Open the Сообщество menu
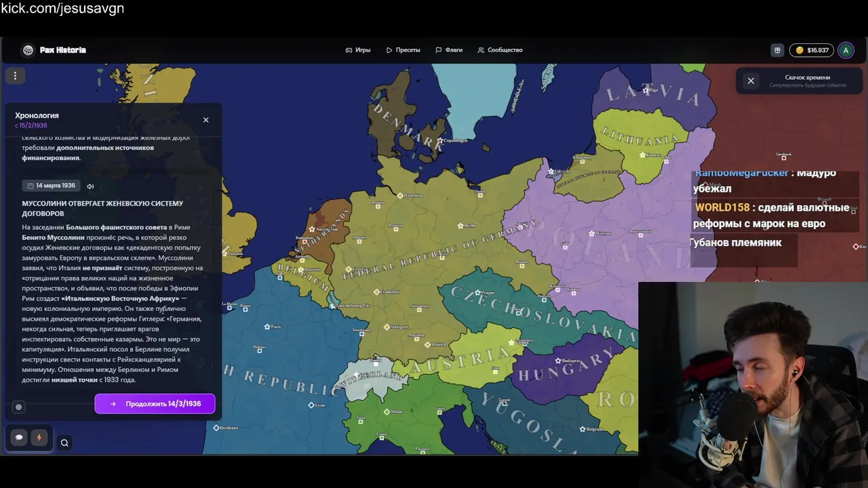The height and width of the screenshot is (488, 868). (500, 50)
